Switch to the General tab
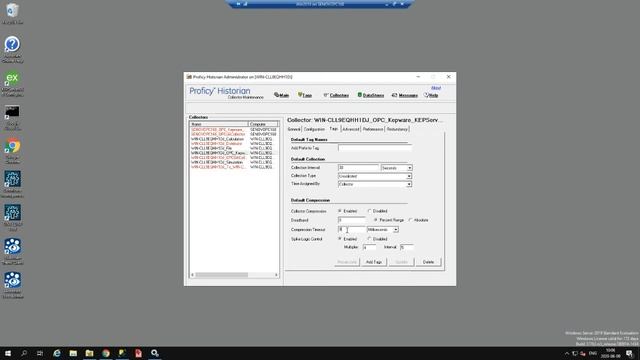 294,129
